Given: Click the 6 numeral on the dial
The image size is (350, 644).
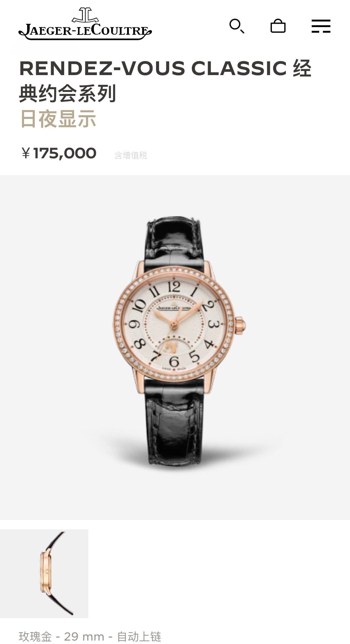Looking at the screenshot, I should 173,361.
